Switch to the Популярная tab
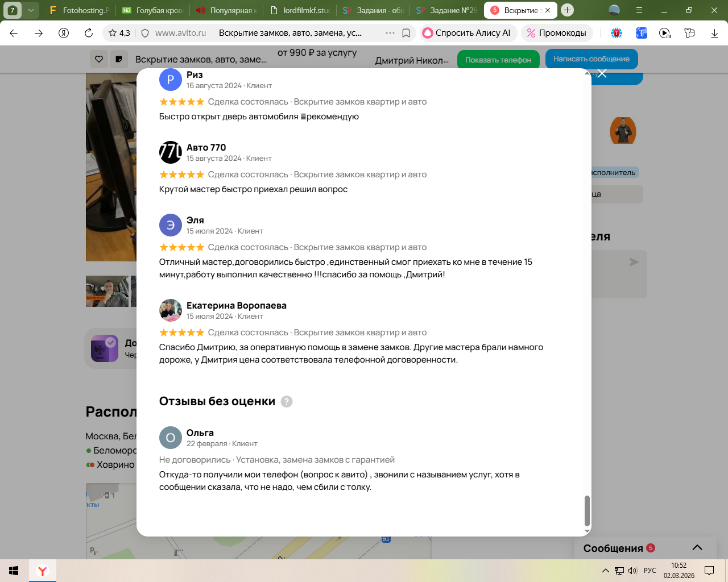The height and width of the screenshot is (582, 728). pos(226,10)
